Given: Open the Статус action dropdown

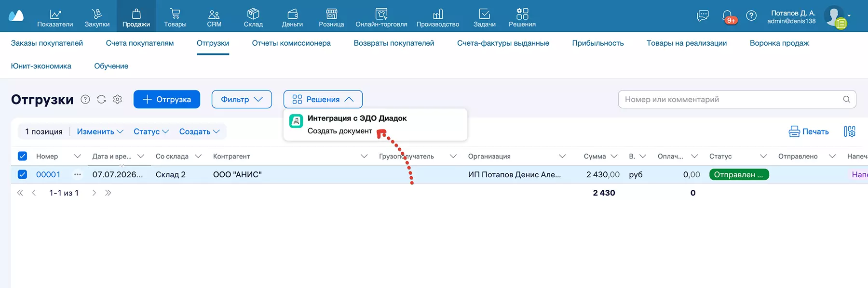Looking at the screenshot, I should 151,131.
